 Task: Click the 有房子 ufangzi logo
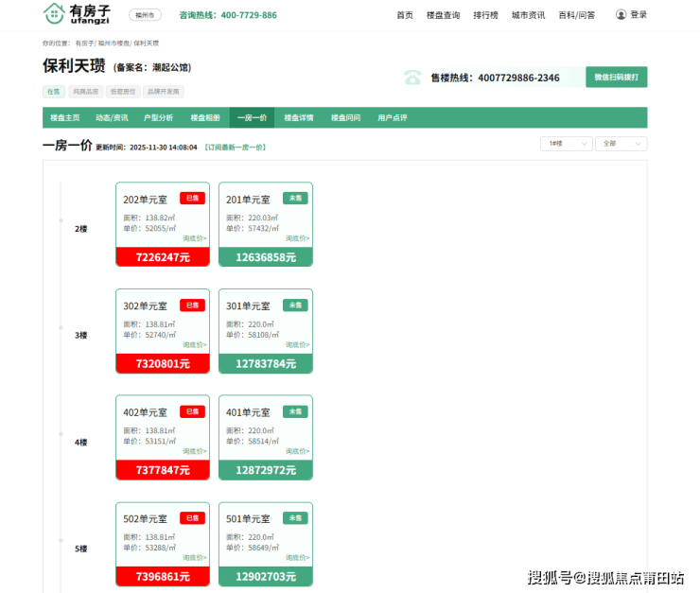[78, 14]
